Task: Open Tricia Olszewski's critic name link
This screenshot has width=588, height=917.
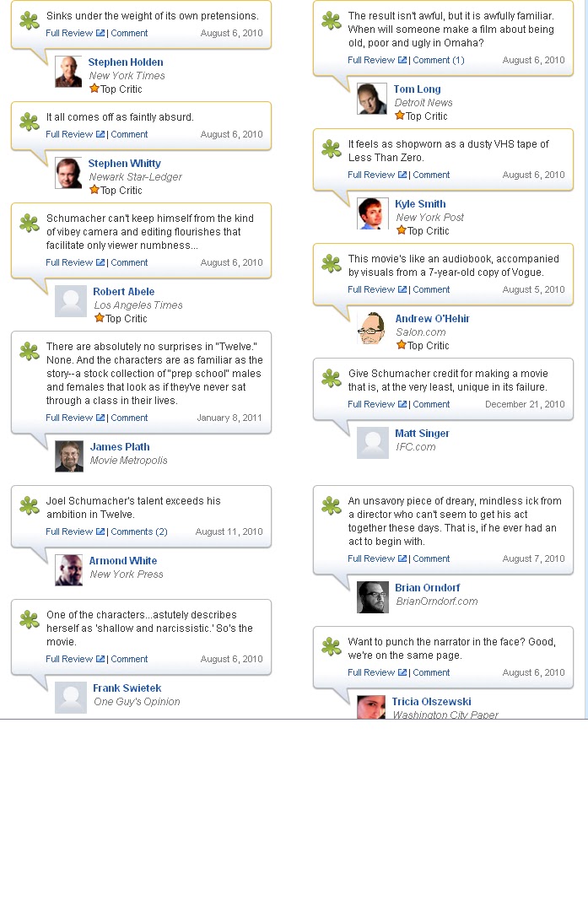Action: 431,702
